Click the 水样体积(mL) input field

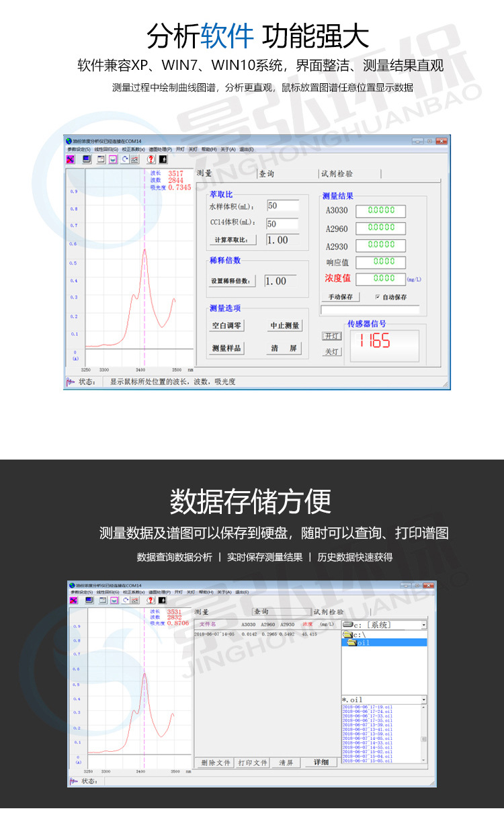click(282, 206)
